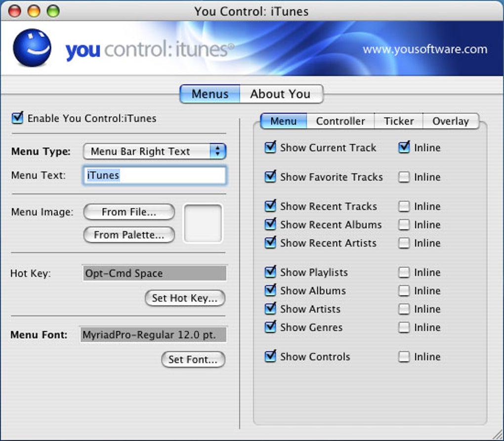This screenshot has width=504, height=441.
Task: Zoom window with green button
Action: pos(53,11)
